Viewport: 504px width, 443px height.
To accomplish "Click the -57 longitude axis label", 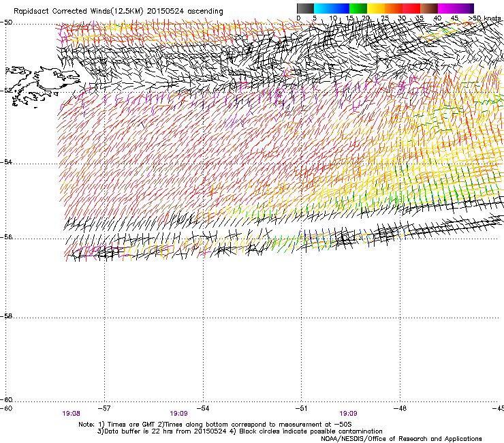I will (x=104, y=408).
